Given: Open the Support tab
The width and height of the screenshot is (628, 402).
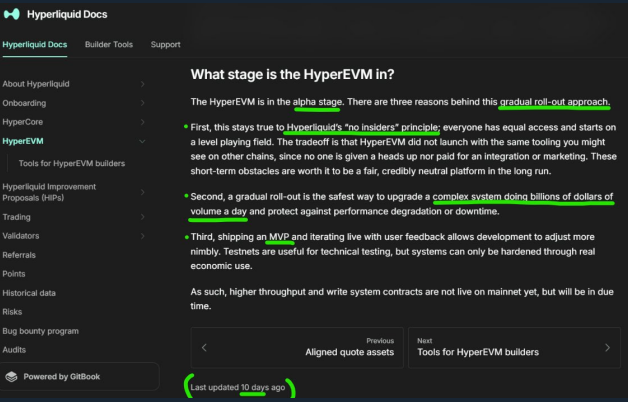Looking at the screenshot, I should (165, 44).
